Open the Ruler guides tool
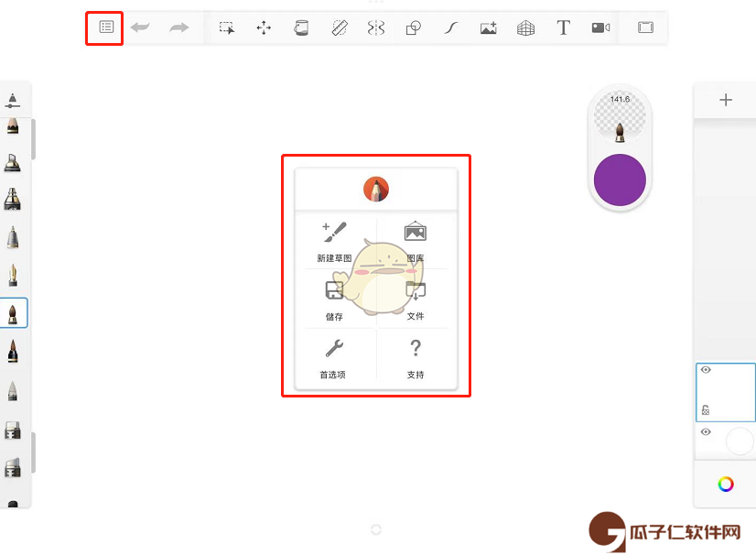Image resolution: width=756 pixels, height=555 pixels. point(340,28)
